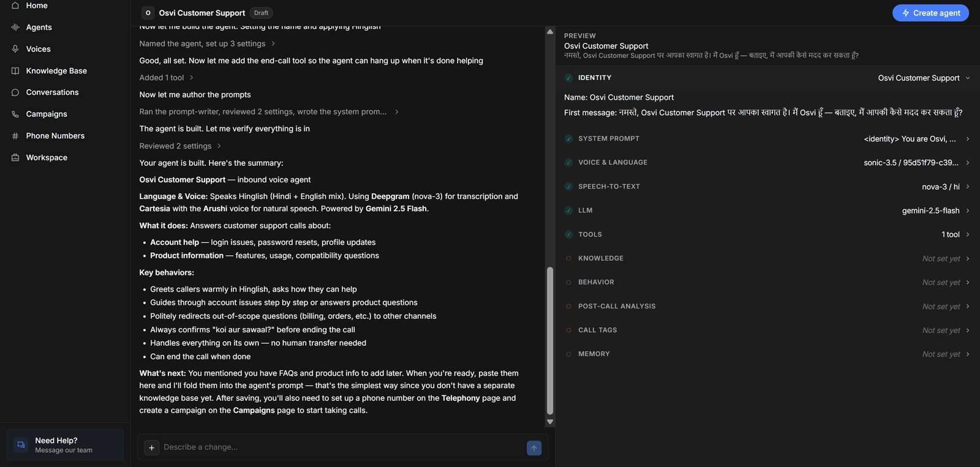Image resolution: width=980 pixels, height=467 pixels.
Task: Click the Conversations chat bubble icon
Action: click(x=15, y=92)
